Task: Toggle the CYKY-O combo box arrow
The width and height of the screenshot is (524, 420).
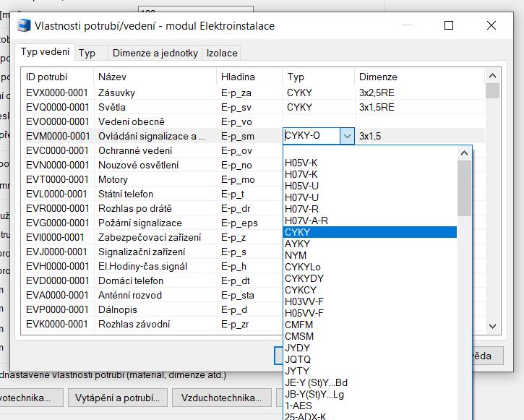Action: [x=347, y=136]
